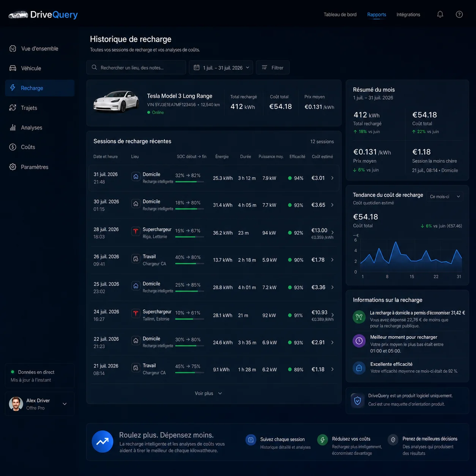The width and height of the screenshot is (476, 476).
Task: Click the Analyses sidebar link
Action: pyautogui.click(x=40, y=128)
